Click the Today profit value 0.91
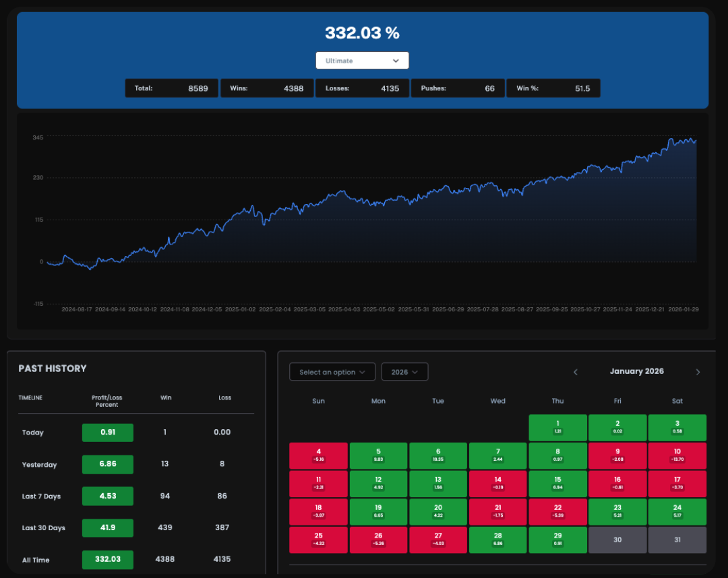Viewport: 728px width, 578px height. tap(107, 432)
